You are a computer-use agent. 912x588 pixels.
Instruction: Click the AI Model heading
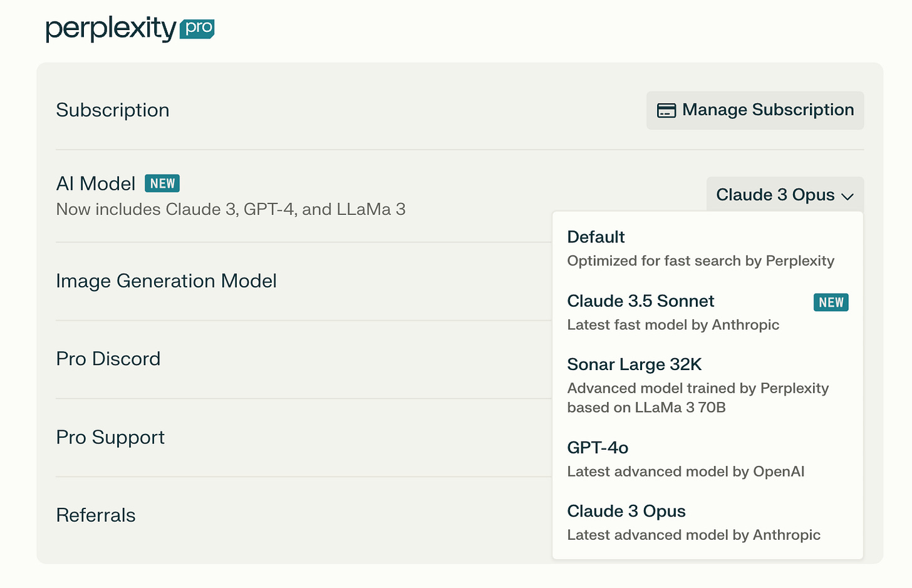96,183
